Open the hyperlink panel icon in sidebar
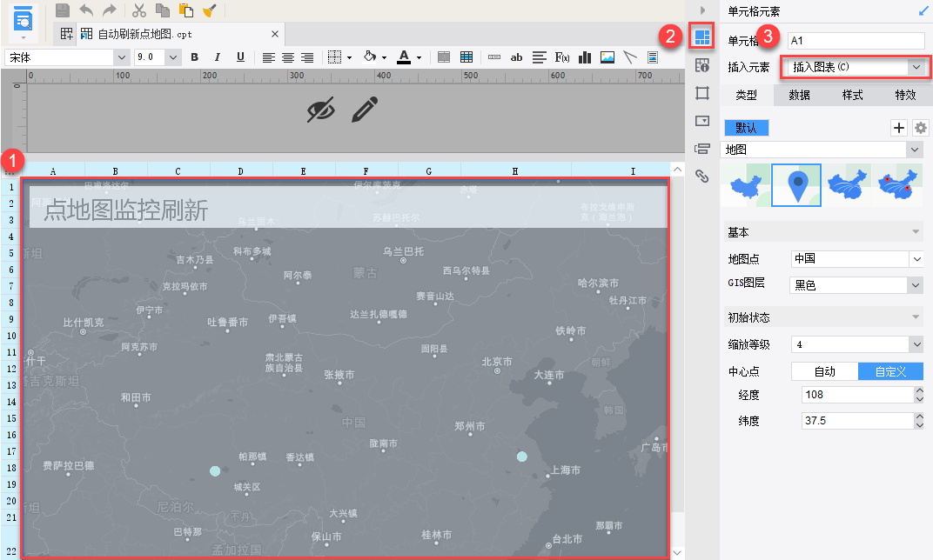The height and width of the screenshot is (560, 933). click(701, 177)
